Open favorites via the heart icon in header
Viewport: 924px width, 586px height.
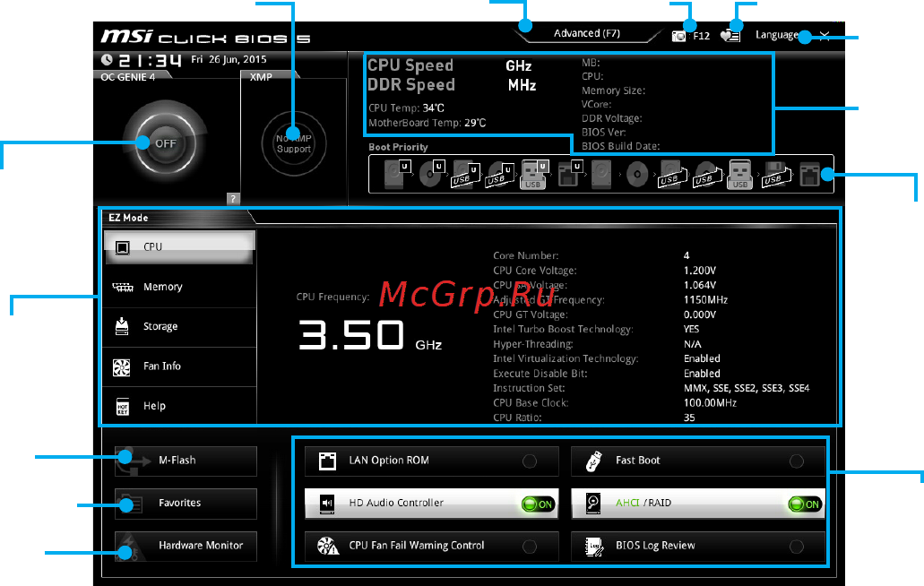730,36
